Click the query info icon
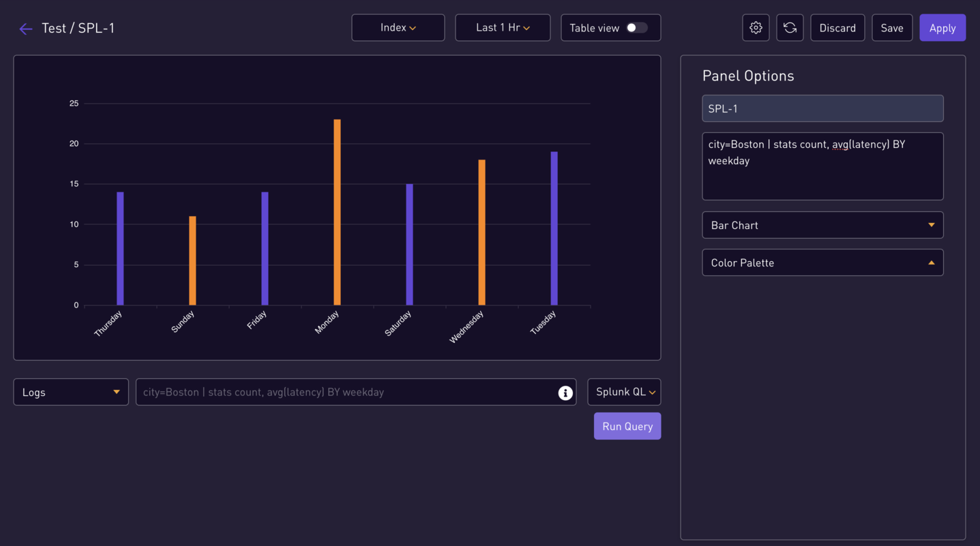The image size is (980, 546). (x=565, y=393)
